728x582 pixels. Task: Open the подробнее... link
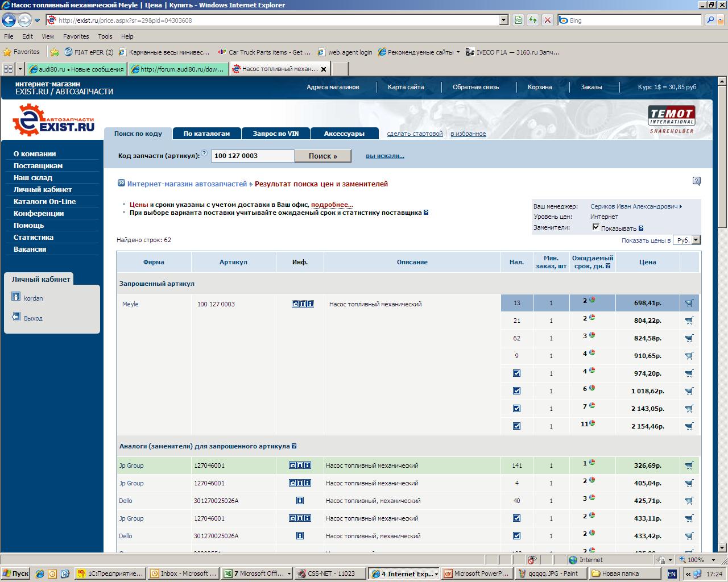pyautogui.click(x=332, y=205)
